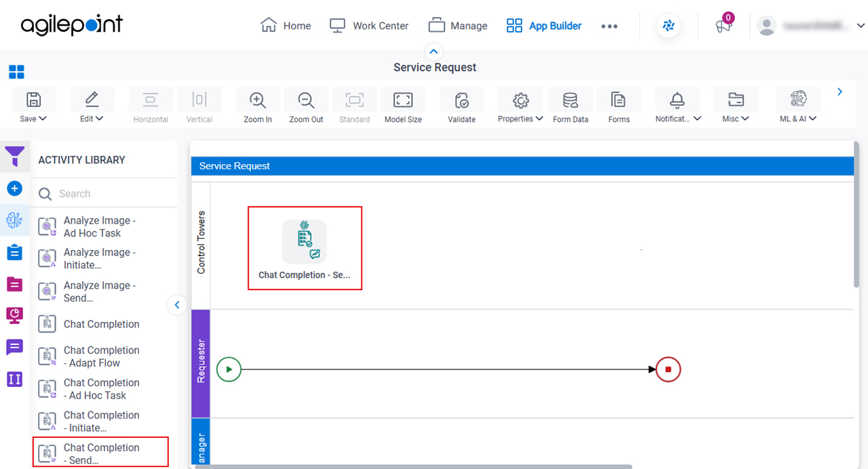Expand the ML & AI dropdown arrow
868x469 pixels.
(x=812, y=119)
